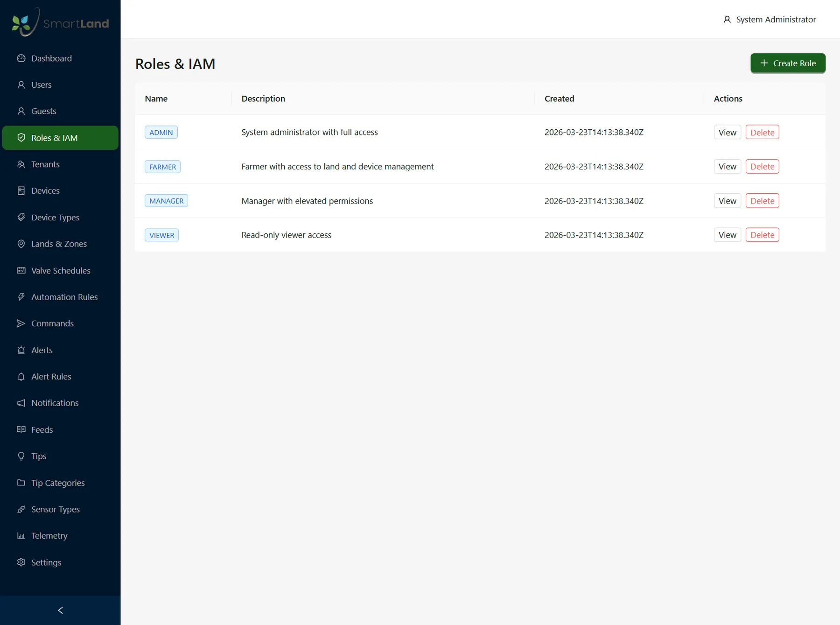Click the Notifications megaphone icon
The image size is (840, 625).
[21, 403]
